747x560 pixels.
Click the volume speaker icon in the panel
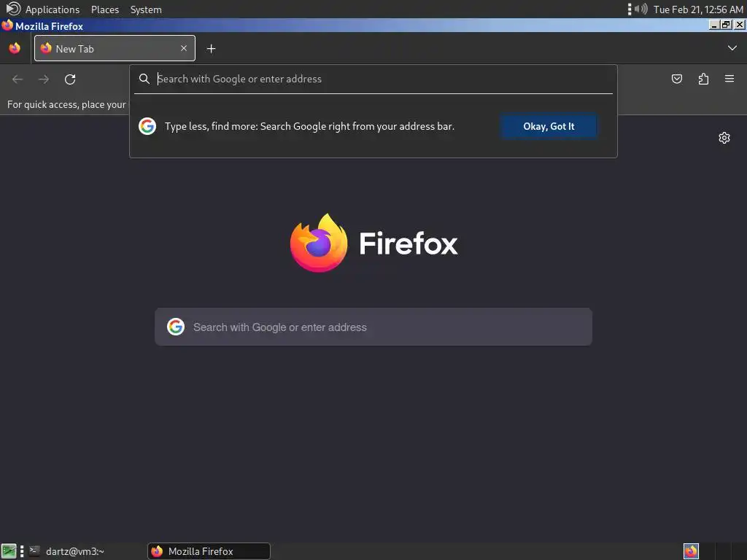tap(640, 9)
